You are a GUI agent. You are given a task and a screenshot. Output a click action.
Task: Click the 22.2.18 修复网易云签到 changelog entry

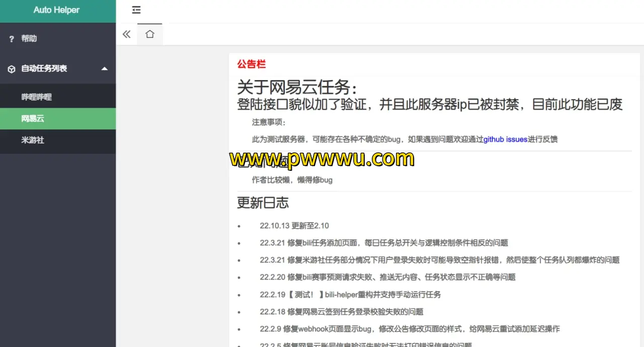point(341,312)
